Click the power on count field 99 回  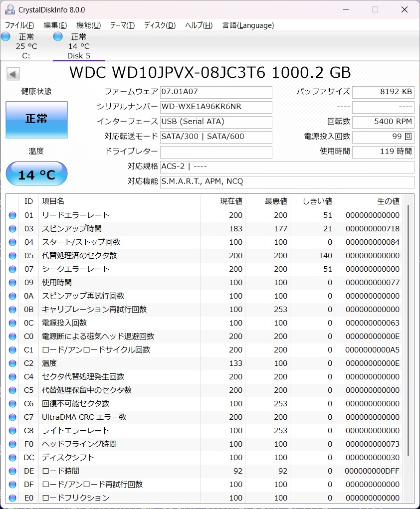pyautogui.click(x=383, y=137)
